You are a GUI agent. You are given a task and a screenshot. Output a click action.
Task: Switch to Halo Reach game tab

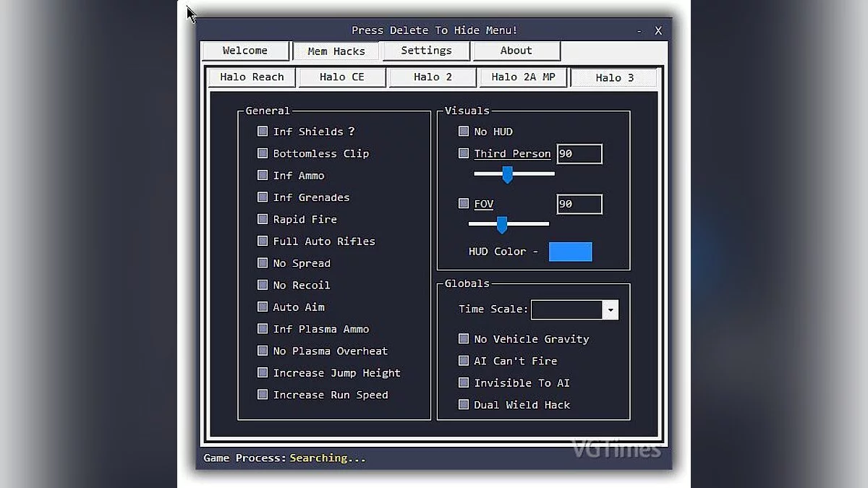(252, 77)
